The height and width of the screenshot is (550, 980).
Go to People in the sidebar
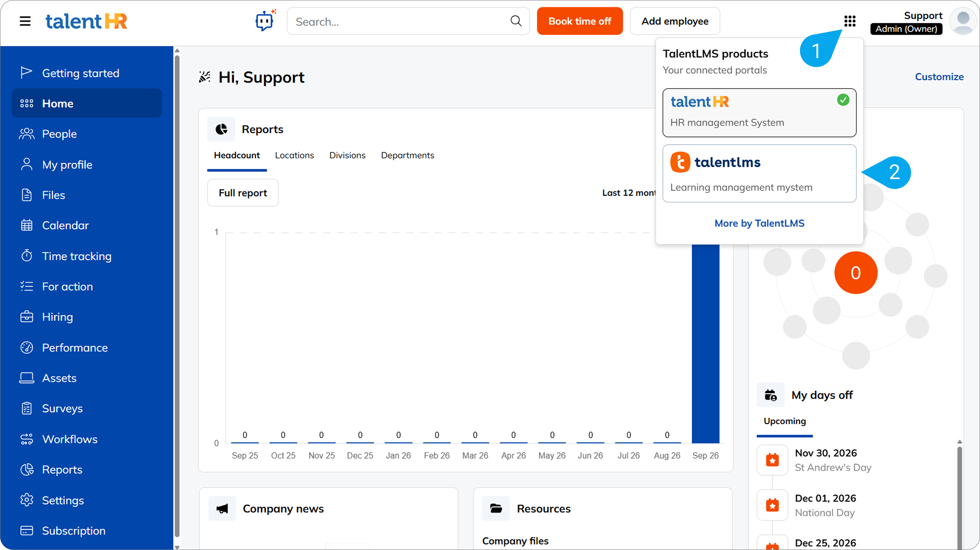click(87, 134)
